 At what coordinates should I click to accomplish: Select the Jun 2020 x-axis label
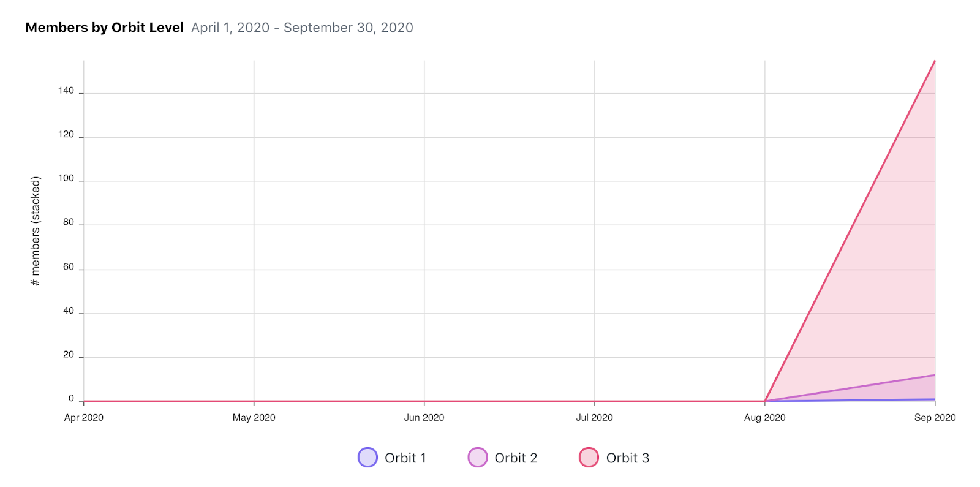424,417
